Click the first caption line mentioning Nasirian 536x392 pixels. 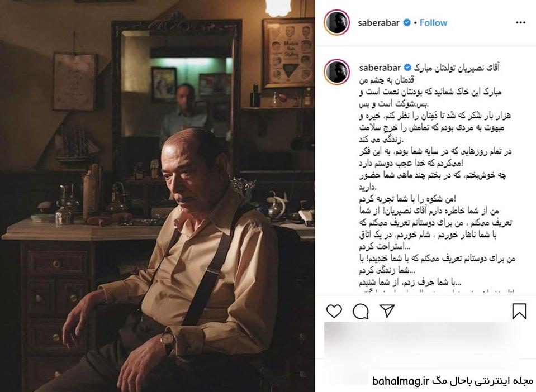click(x=457, y=68)
